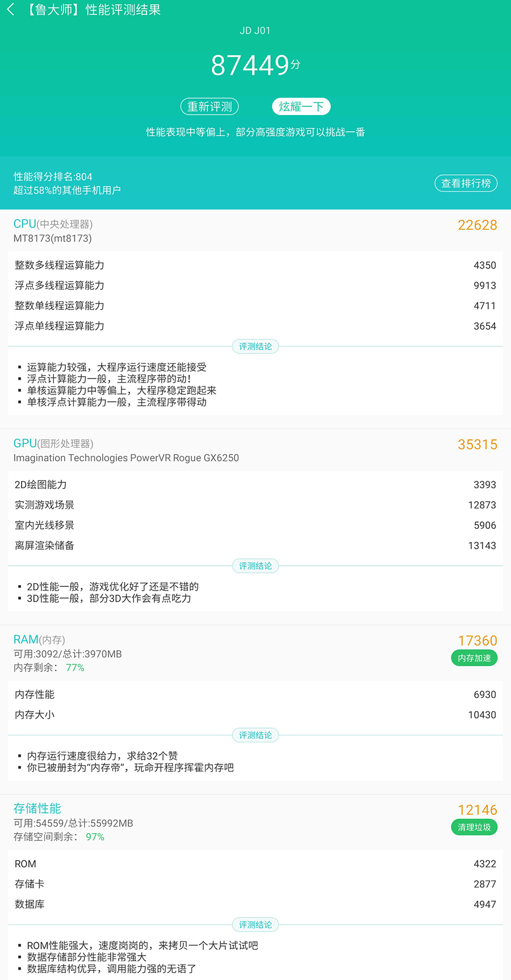The image size is (511, 980).
Task: Click the 97% storage remaining value
Action: point(95,836)
